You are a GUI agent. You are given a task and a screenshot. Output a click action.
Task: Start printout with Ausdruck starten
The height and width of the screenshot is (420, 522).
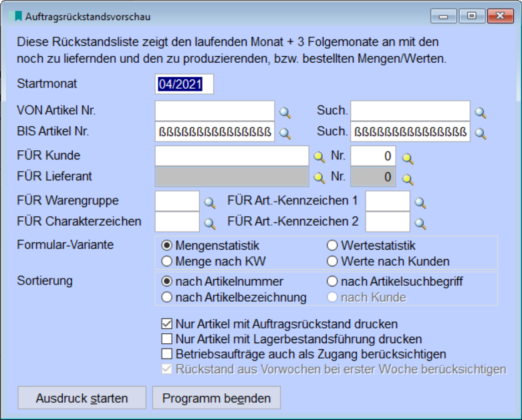point(82,398)
